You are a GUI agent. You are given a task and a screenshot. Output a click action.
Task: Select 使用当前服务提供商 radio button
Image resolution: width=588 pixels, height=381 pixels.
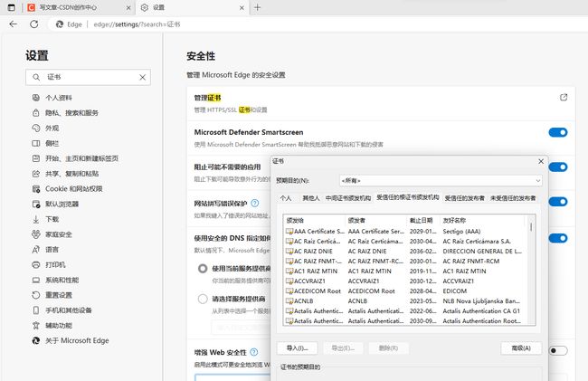point(203,269)
